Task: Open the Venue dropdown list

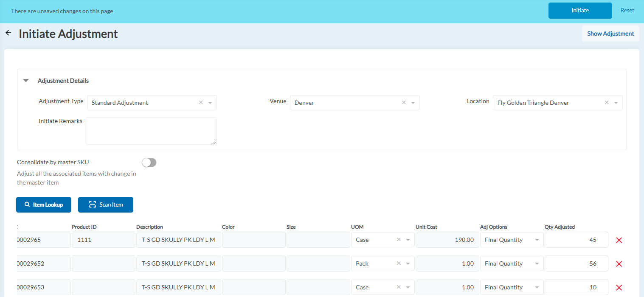Action: [413, 102]
